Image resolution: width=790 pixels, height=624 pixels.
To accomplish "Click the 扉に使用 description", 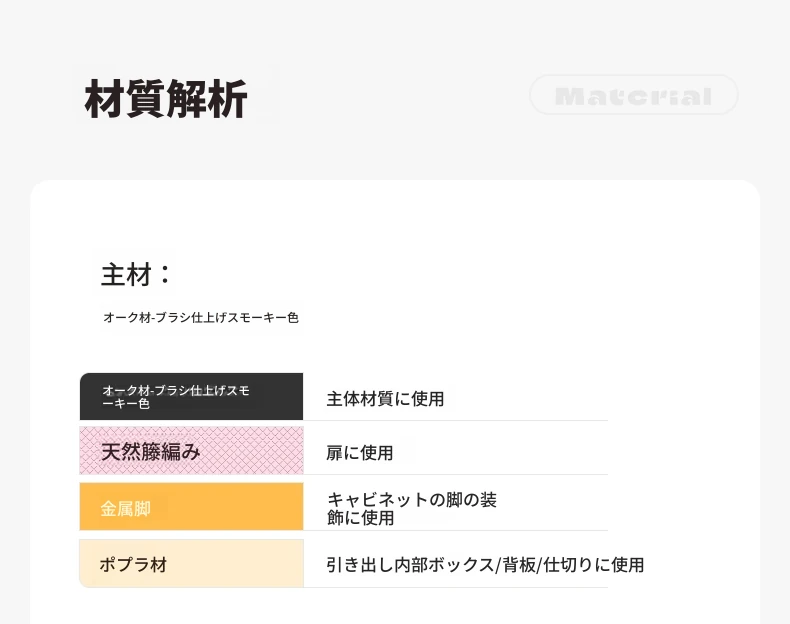I will [x=360, y=453].
